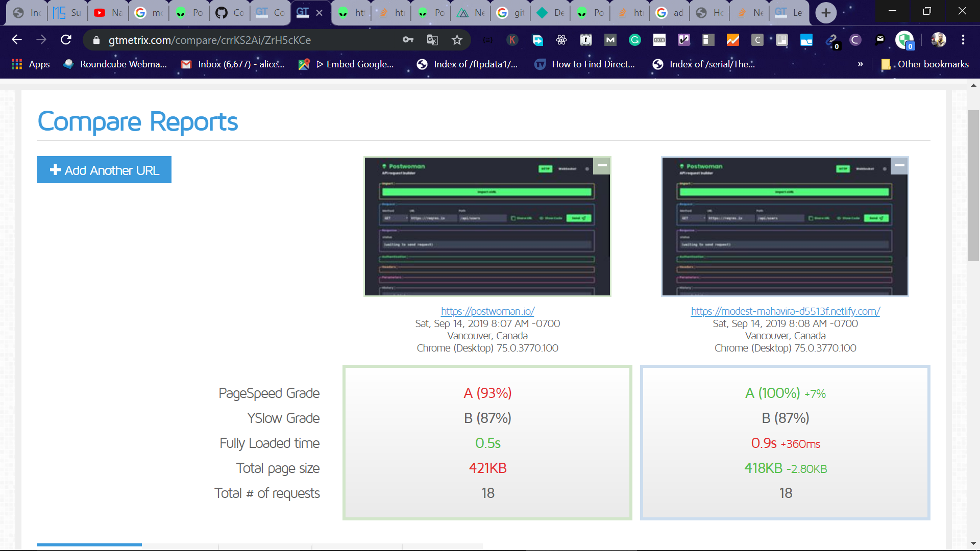
Task: Bookmark this page with the star icon
Action: [457, 40]
